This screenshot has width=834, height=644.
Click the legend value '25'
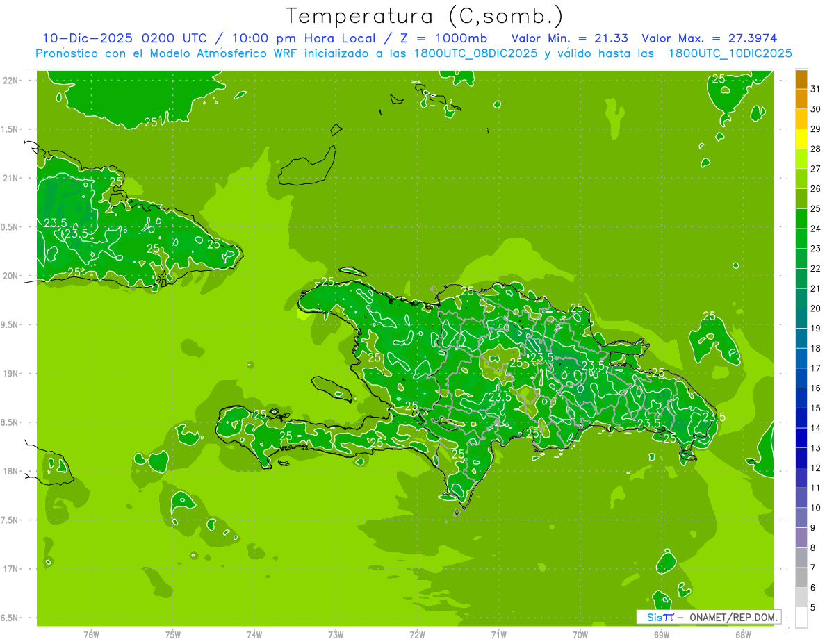(815, 208)
